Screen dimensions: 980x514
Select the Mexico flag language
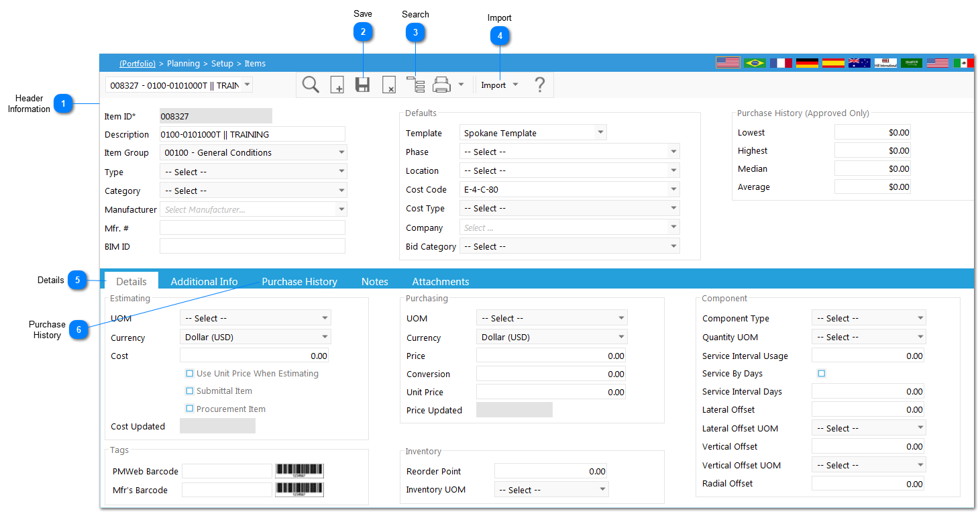pyautogui.click(x=963, y=63)
